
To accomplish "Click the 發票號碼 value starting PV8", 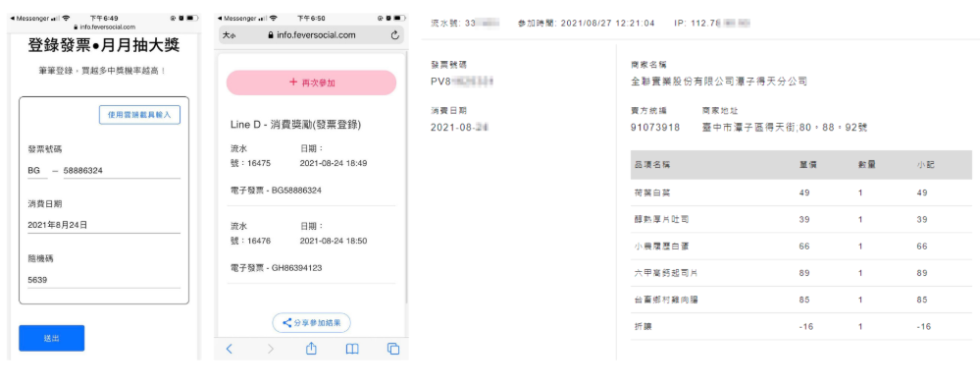I will click(462, 82).
